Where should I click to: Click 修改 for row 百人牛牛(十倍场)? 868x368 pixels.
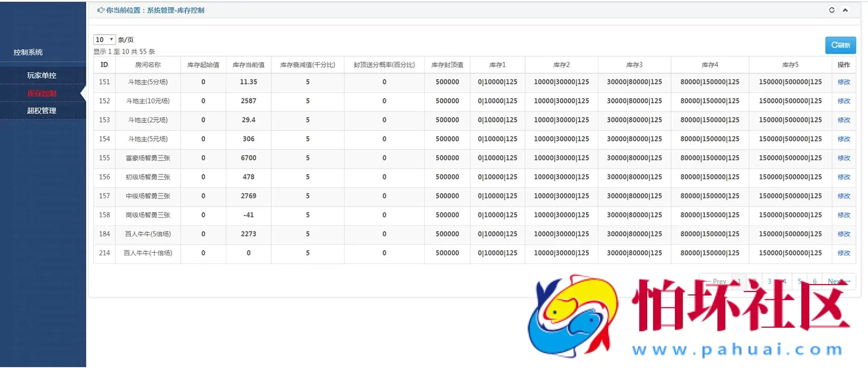[844, 253]
